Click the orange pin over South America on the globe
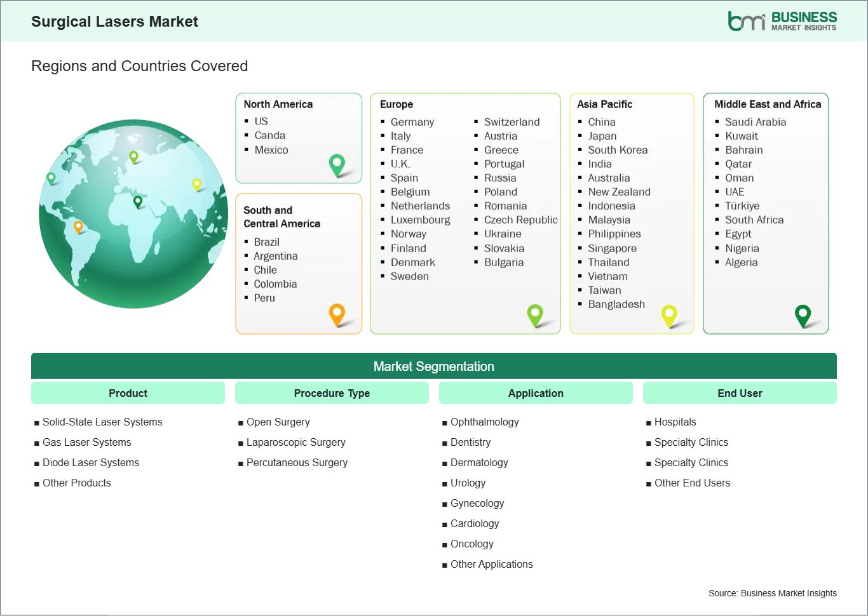 click(x=79, y=225)
